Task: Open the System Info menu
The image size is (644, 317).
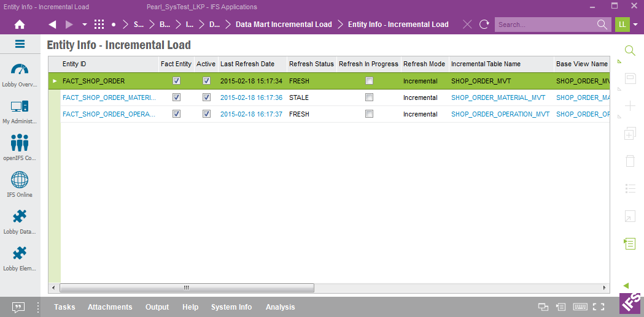Action: 231,307
